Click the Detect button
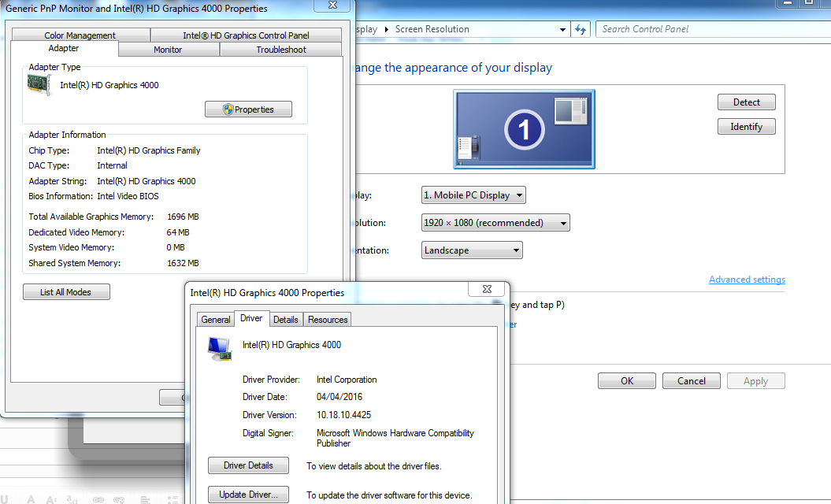 746,102
